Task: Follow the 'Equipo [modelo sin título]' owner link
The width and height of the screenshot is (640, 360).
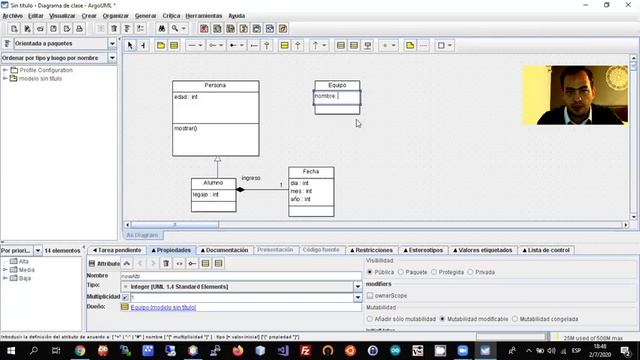Action: tap(163, 307)
